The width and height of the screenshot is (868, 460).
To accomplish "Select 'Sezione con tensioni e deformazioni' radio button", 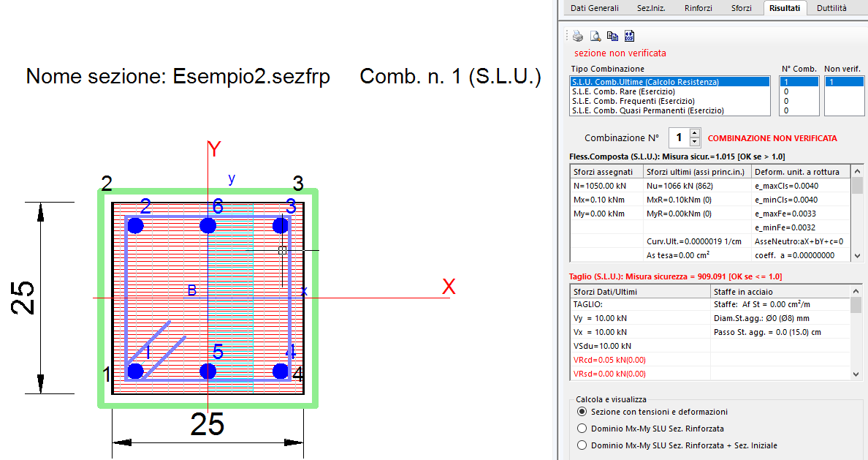I will [x=582, y=412].
